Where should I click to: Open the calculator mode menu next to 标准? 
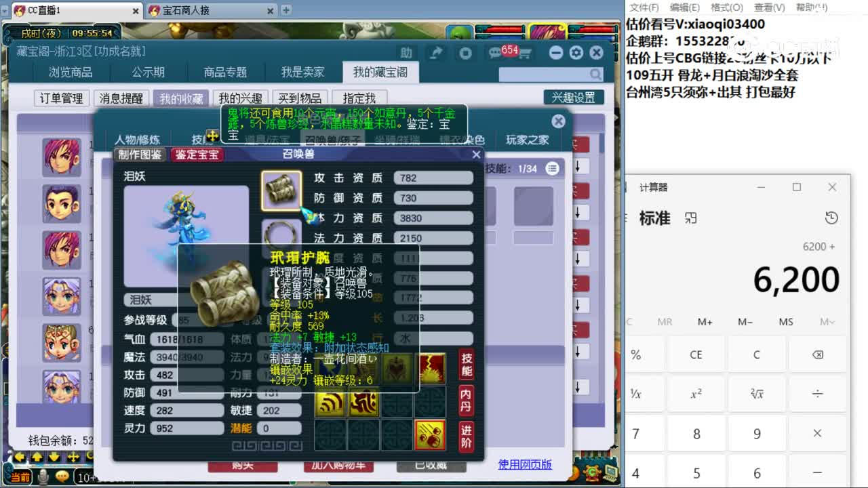(691, 218)
